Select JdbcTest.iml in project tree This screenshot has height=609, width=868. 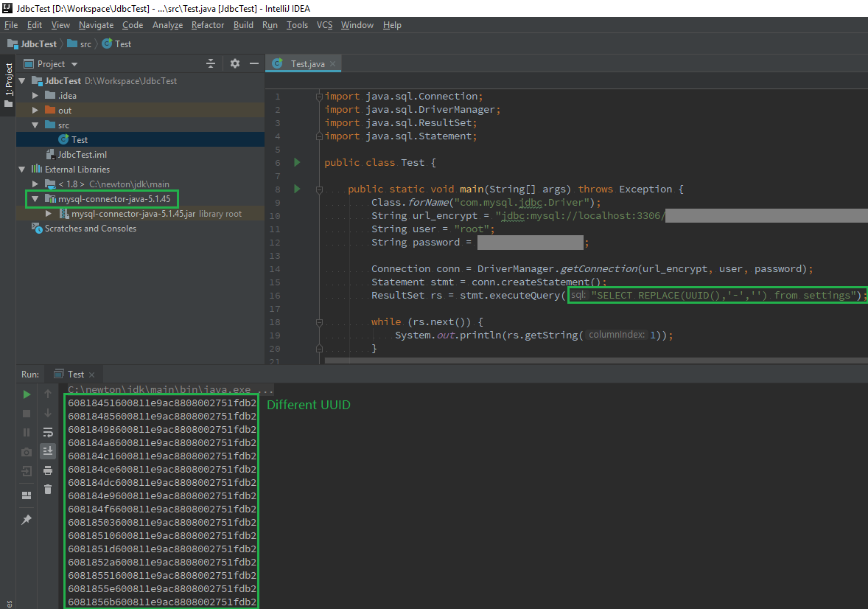tap(82, 155)
